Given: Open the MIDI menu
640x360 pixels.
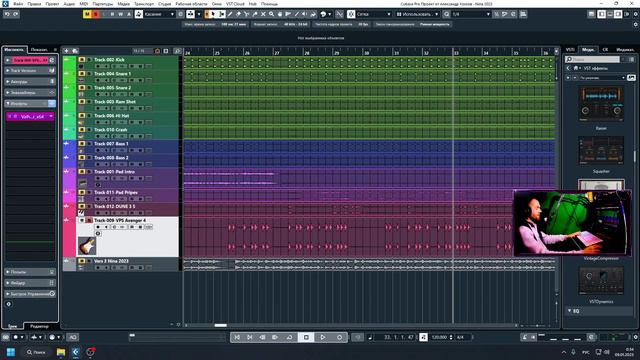Looking at the screenshot, I should [x=84, y=4].
